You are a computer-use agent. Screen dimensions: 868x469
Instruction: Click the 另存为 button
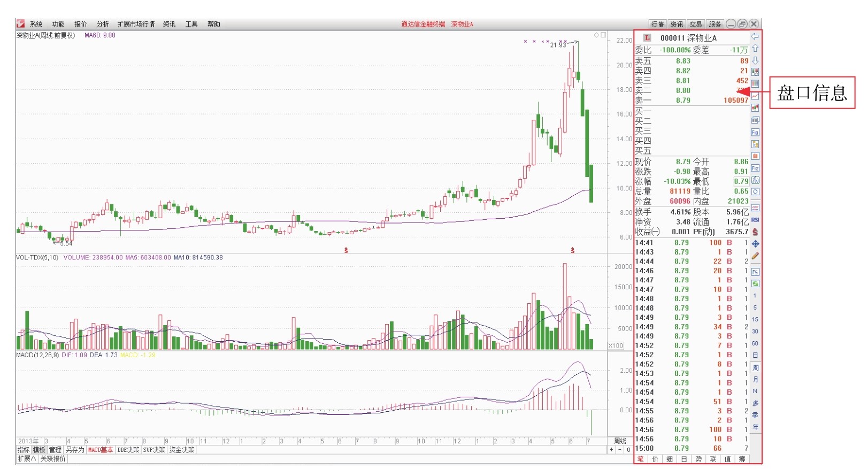tap(75, 450)
